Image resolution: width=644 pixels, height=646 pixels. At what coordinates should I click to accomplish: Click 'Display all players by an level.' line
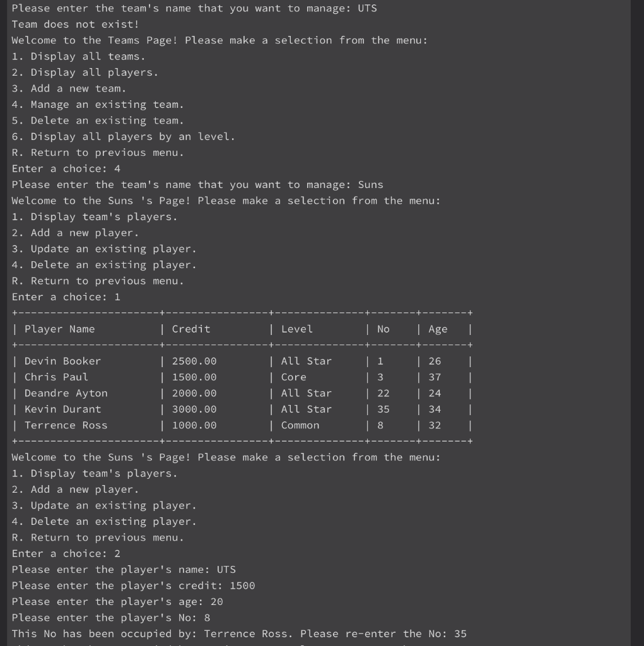(x=123, y=137)
